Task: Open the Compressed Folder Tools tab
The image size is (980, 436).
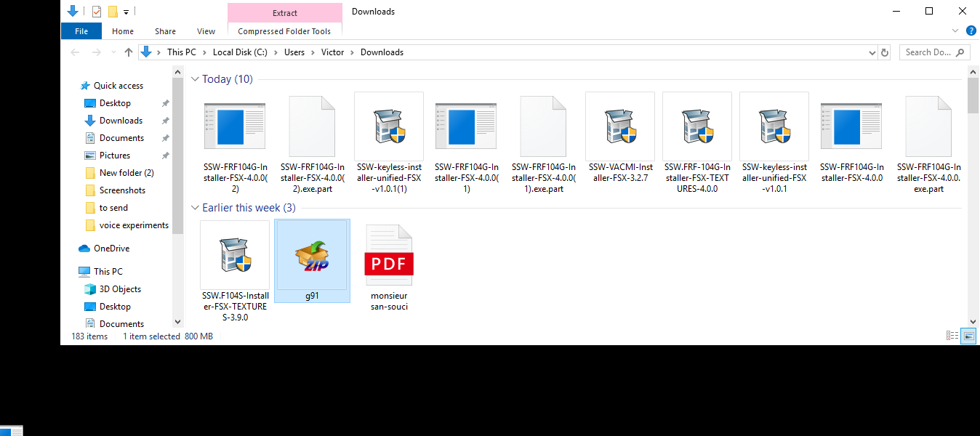Action: pyautogui.click(x=284, y=31)
